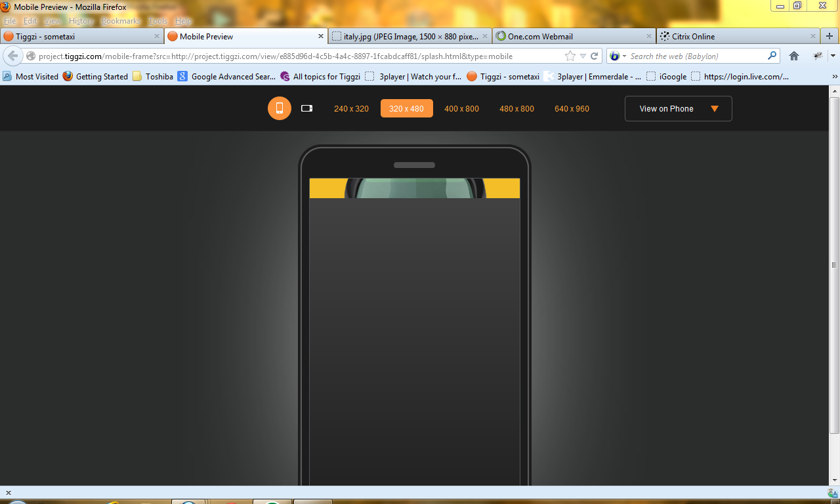Switch to portrait phone orientation
This screenshot has height=504, width=840.
(279, 108)
